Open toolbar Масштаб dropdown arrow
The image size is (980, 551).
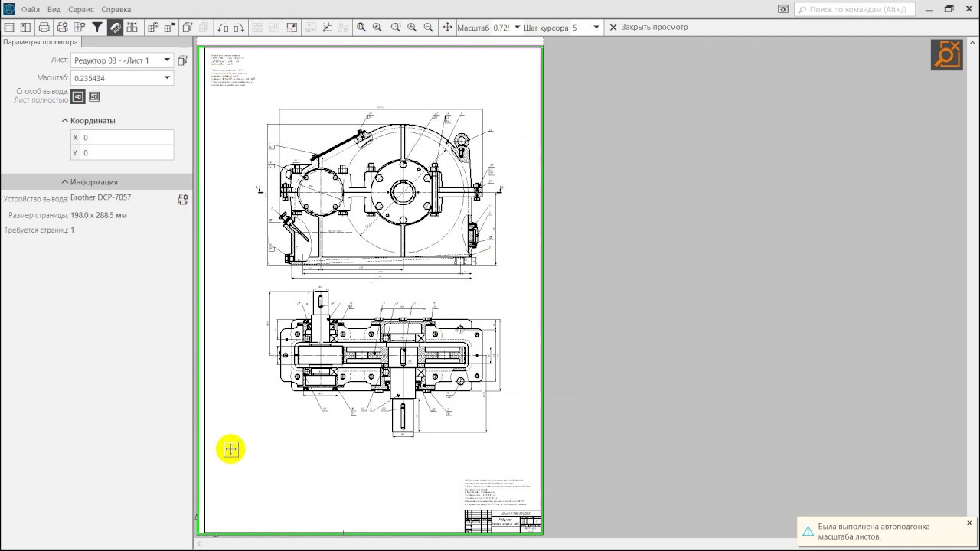tap(517, 28)
